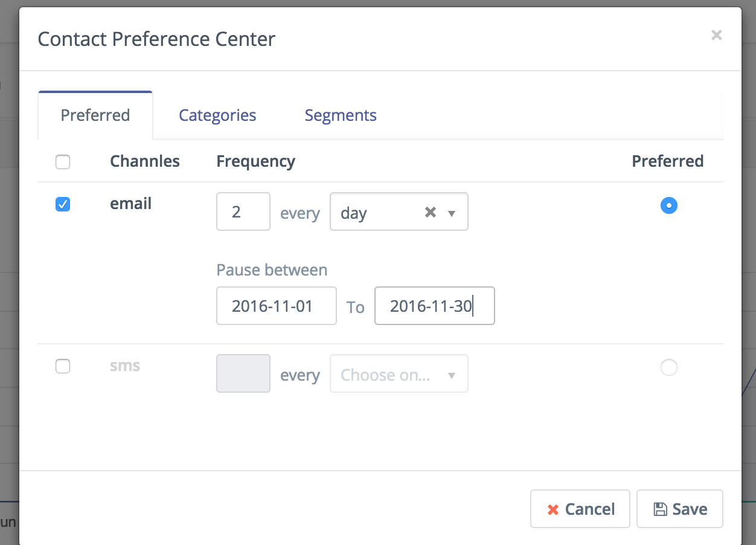Screen dimensions: 756x545
Task: Edit the email frequency number field
Action: click(x=243, y=211)
